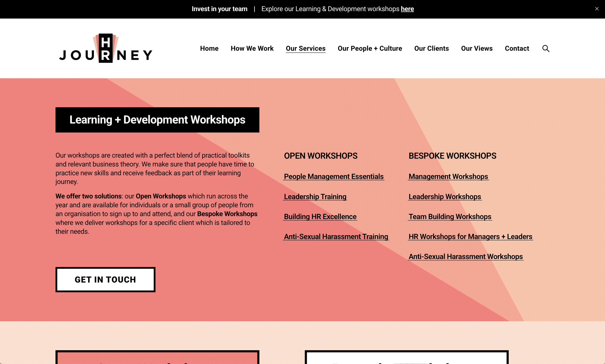Click Anti-Sexual Harassment Workshops link

point(465,257)
